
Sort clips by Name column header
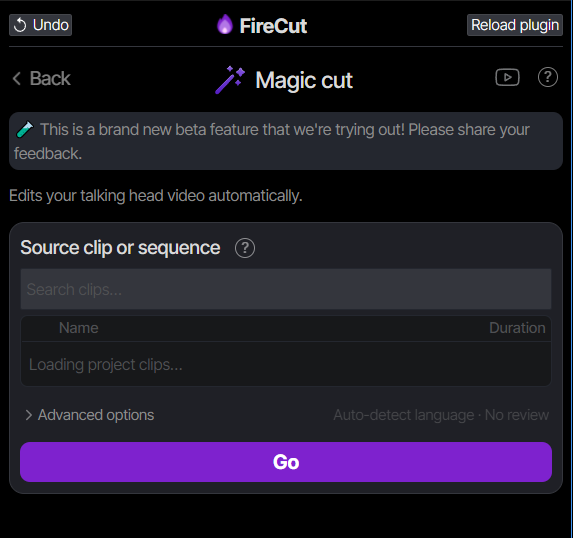(79, 328)
